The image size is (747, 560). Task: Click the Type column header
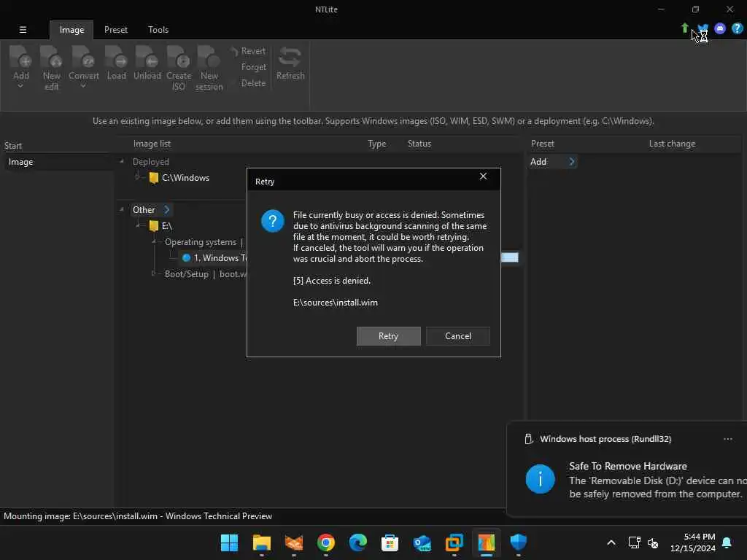click(x=377, y=144)
